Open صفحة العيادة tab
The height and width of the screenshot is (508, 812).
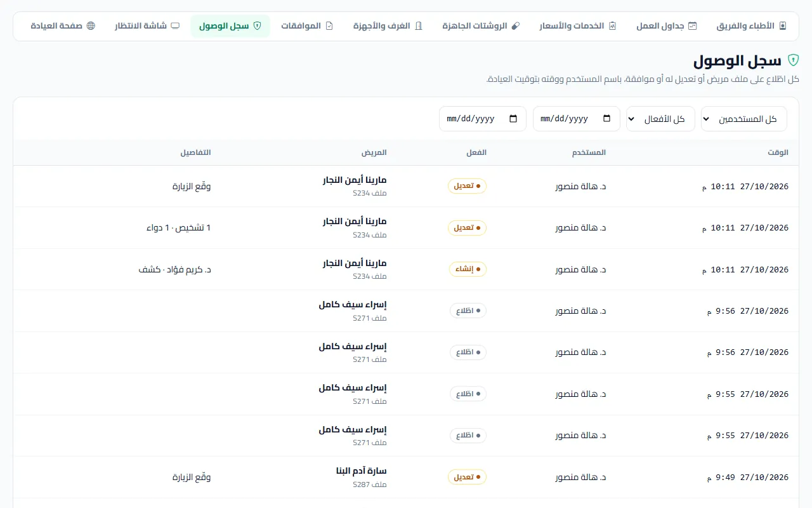click(x=63, y=26)
